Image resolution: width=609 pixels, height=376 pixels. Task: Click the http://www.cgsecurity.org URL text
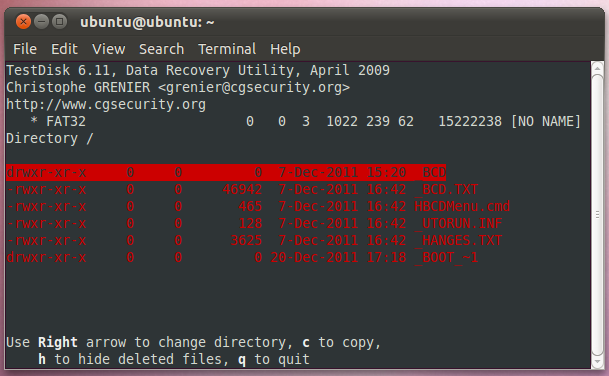tap(106, 104)
